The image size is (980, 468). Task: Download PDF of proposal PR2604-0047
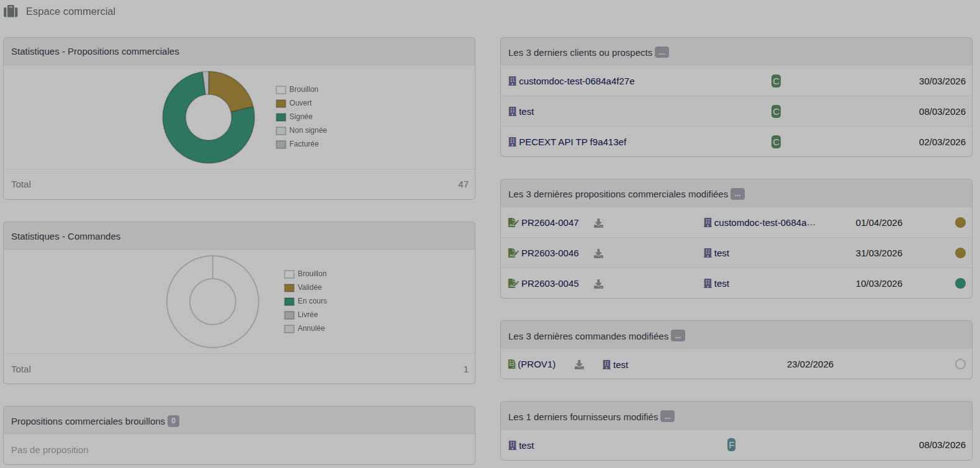click(x=598, y=223)
